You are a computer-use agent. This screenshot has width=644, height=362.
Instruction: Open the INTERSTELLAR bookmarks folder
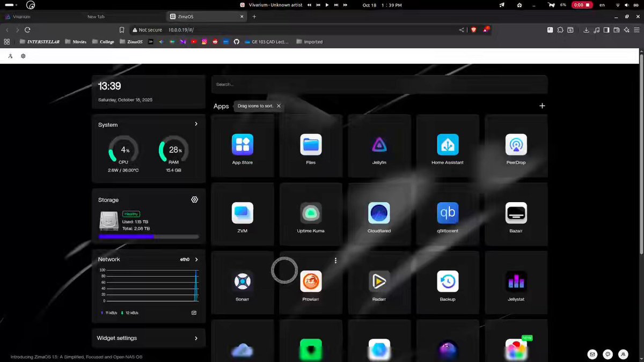click(40, 42)
